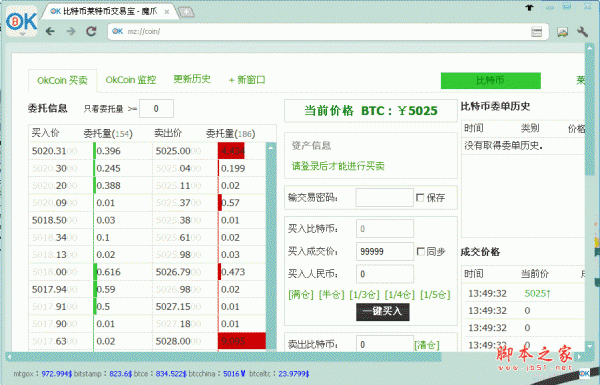Click the horizontal scrollbar left arrow
The height and width of the screenshot is (385, 600).
click(x=10, y=357)
